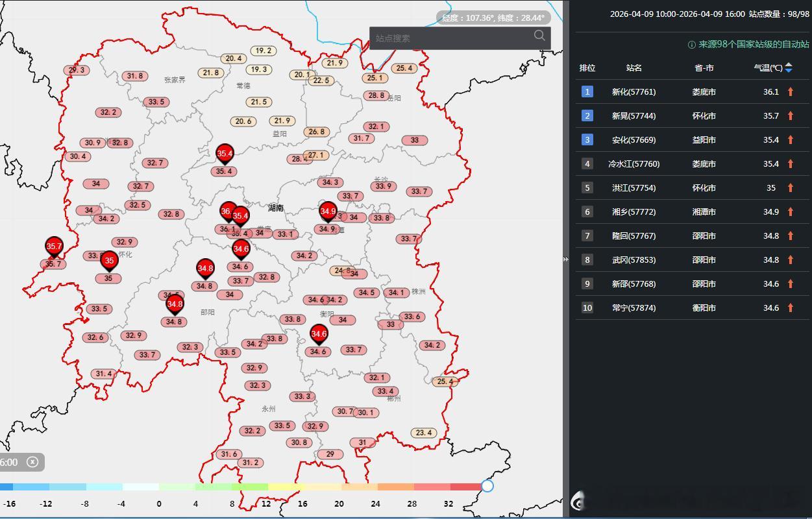Click the gray rank 10 badge

point(587,308)
